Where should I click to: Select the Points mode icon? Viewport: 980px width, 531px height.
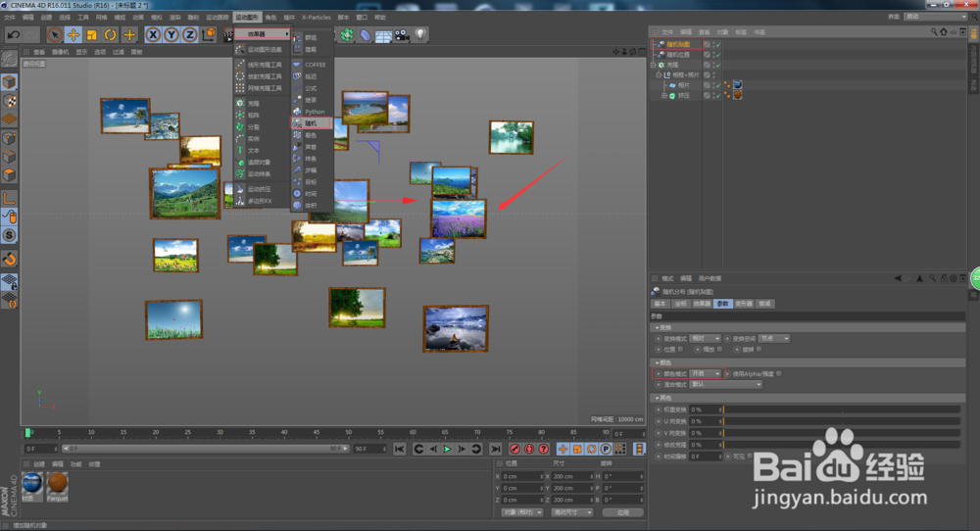click(10, 138)
